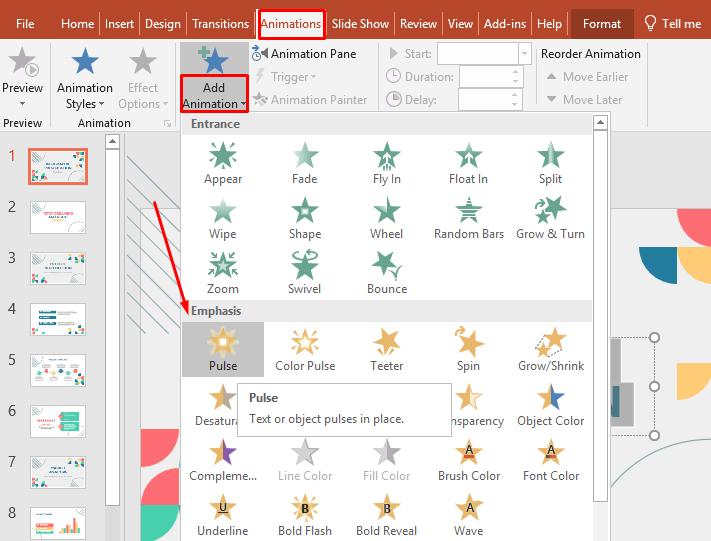The width and height of the screenshot is (711, 541).
Task: Select the Swivel entrance effect
Action: pyautogui.click(x=304, y=273)
